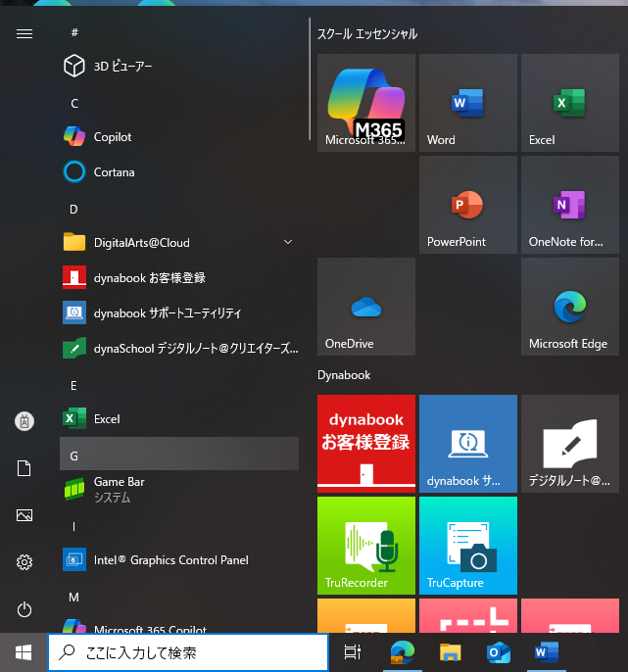Open the Microsoft Edge tile

click(x=569, y=307)
